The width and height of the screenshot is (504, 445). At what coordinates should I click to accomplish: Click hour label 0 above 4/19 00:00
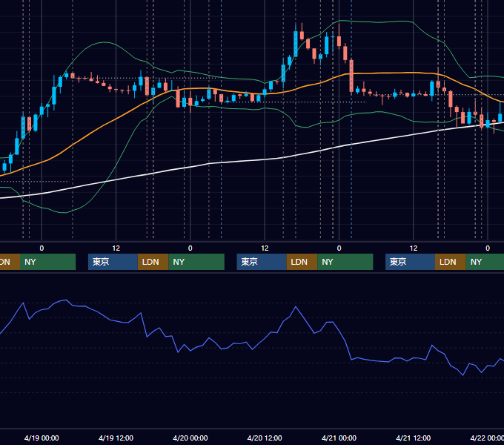click(x=42, y=248)
